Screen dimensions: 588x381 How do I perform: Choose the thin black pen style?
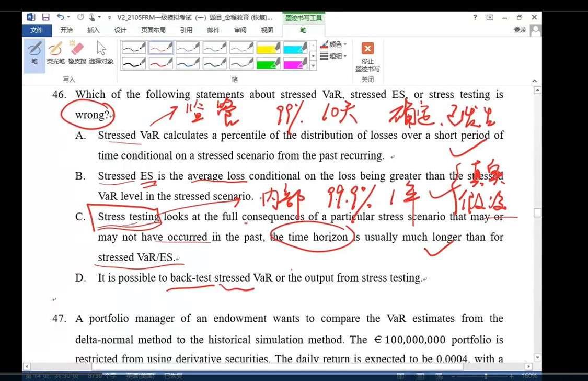[134, 48]
